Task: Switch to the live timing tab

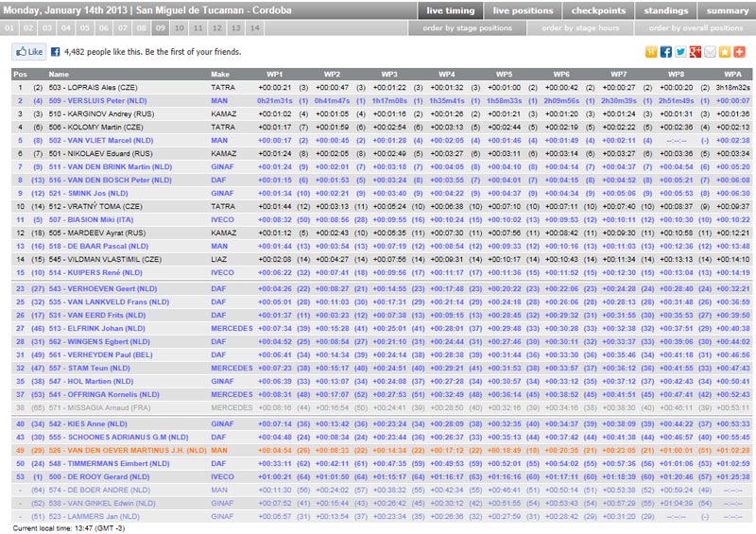Action: click(x=451, y=10)
